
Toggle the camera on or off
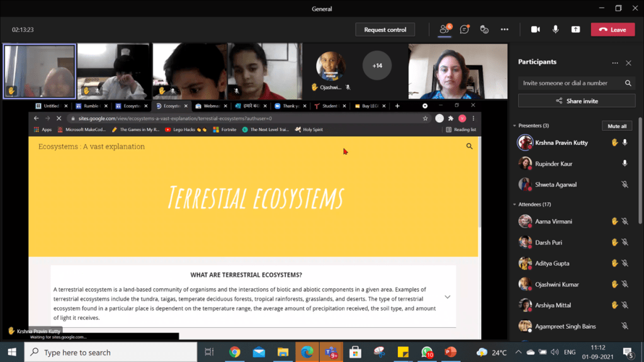click(535, 30)
